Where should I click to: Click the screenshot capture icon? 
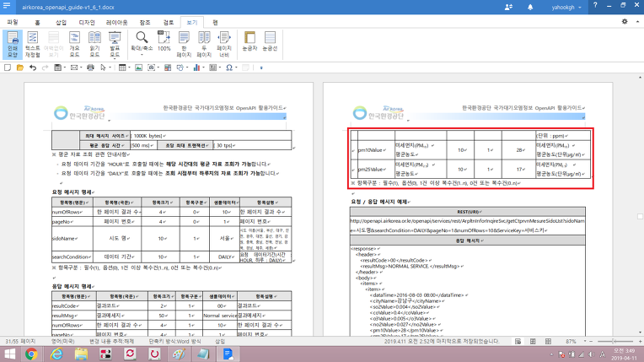(152, 68)
